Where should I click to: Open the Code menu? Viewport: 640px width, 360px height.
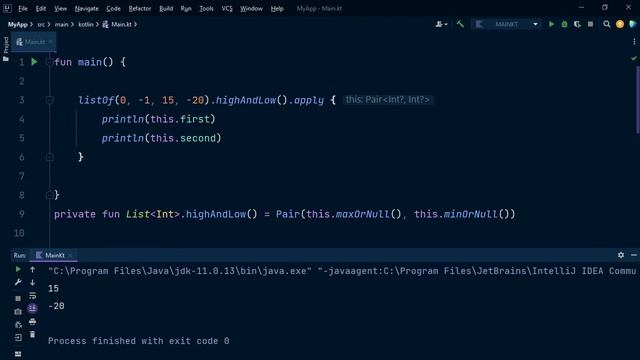[x=113, y=8]
